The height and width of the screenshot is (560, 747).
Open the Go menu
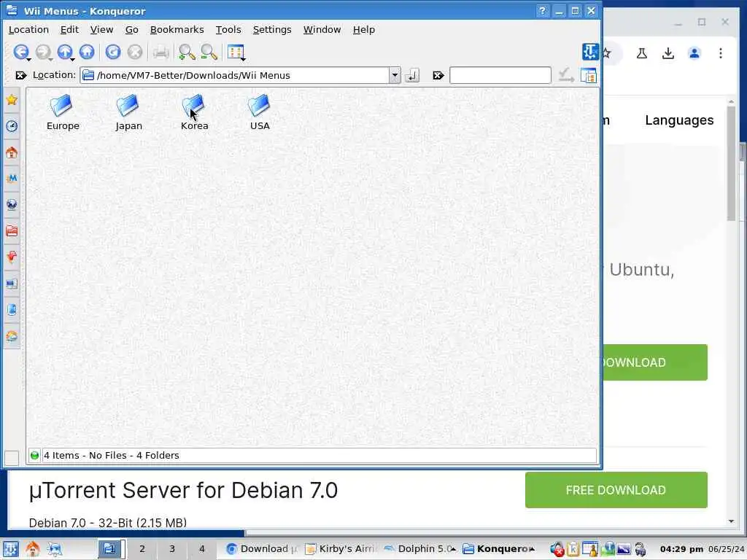pyautogui.click(x=131, y=29)
